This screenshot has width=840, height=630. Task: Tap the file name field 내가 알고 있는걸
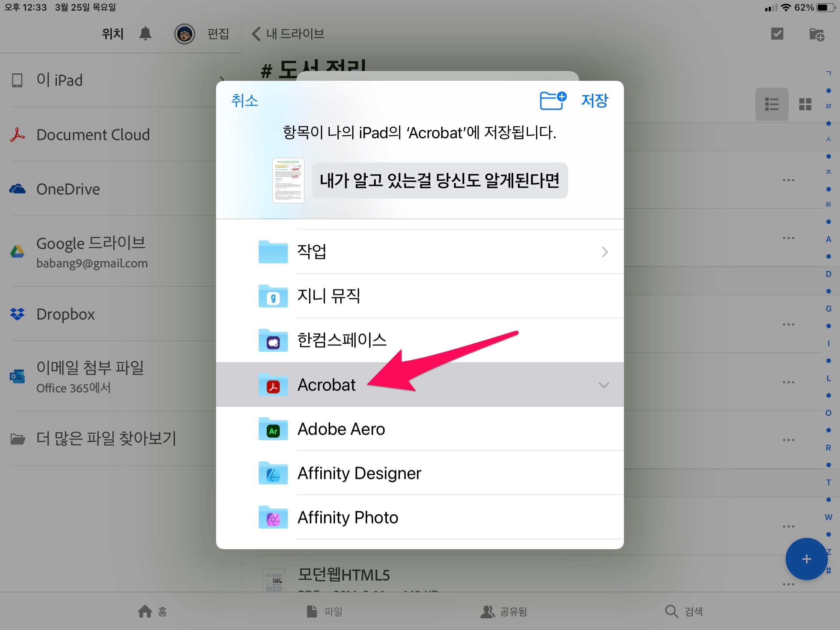tap(439, 181)
